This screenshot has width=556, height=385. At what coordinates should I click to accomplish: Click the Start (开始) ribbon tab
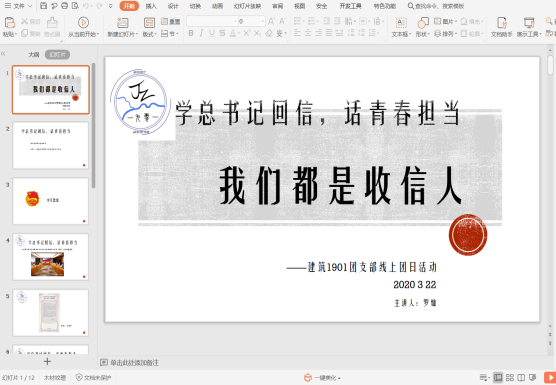[129, 6]
